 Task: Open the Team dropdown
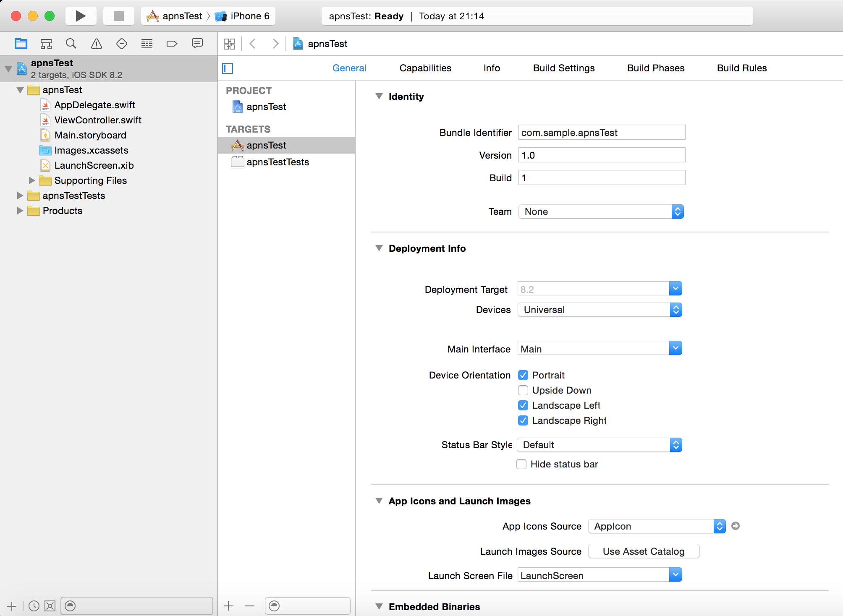coord(601,211)
